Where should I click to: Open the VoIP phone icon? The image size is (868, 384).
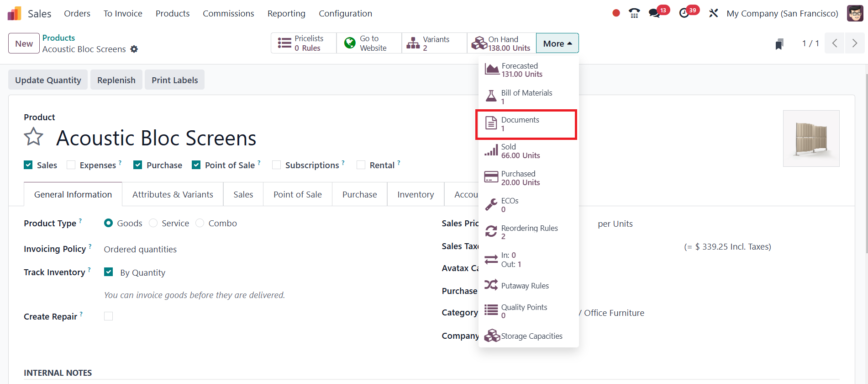click(634, 13)
